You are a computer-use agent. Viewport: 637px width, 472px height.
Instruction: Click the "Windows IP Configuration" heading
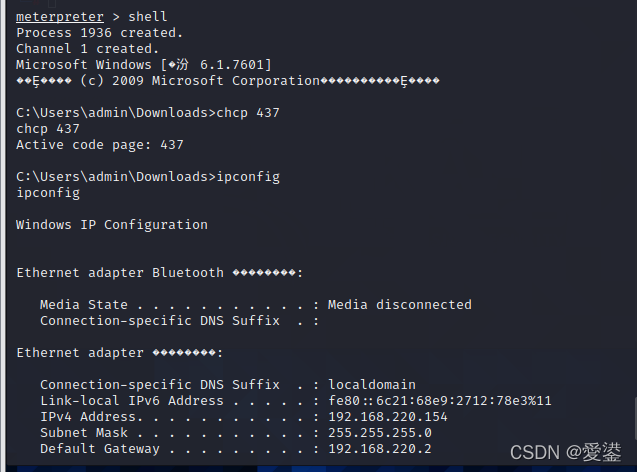pyautogui.click(x=112, y=225)
